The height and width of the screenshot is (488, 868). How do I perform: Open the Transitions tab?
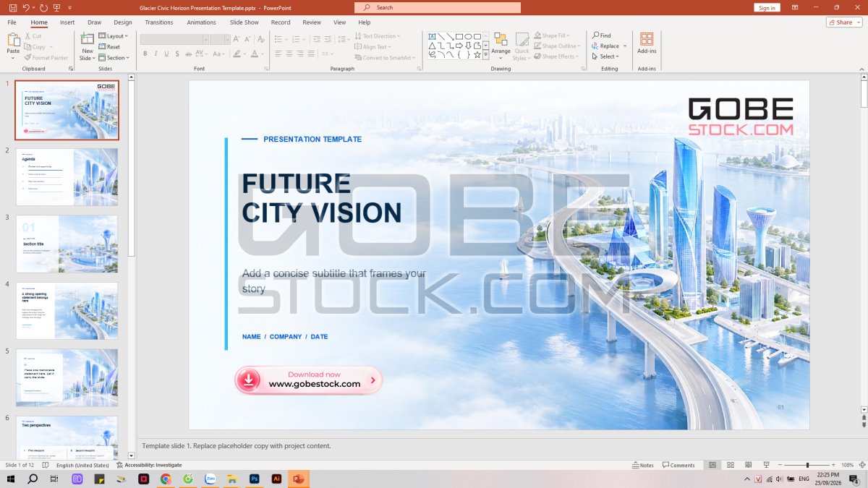(x=159, y=22)
